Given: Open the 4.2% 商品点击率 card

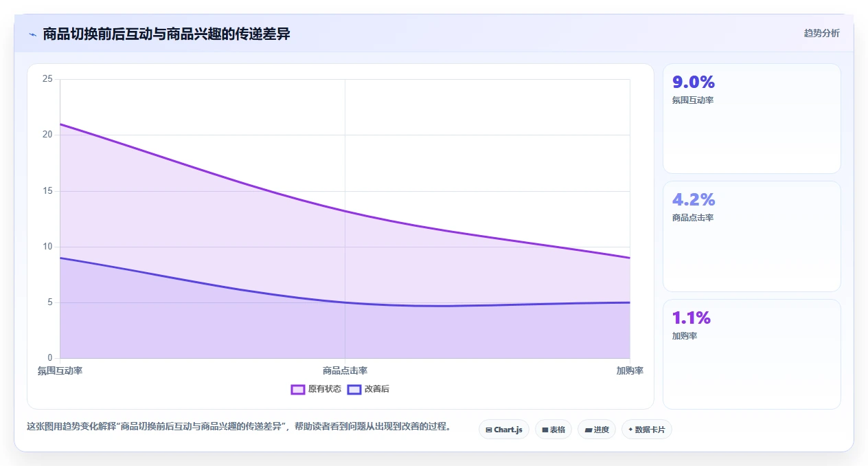Looking at the screenshot, I should click(x=752, y=236).
